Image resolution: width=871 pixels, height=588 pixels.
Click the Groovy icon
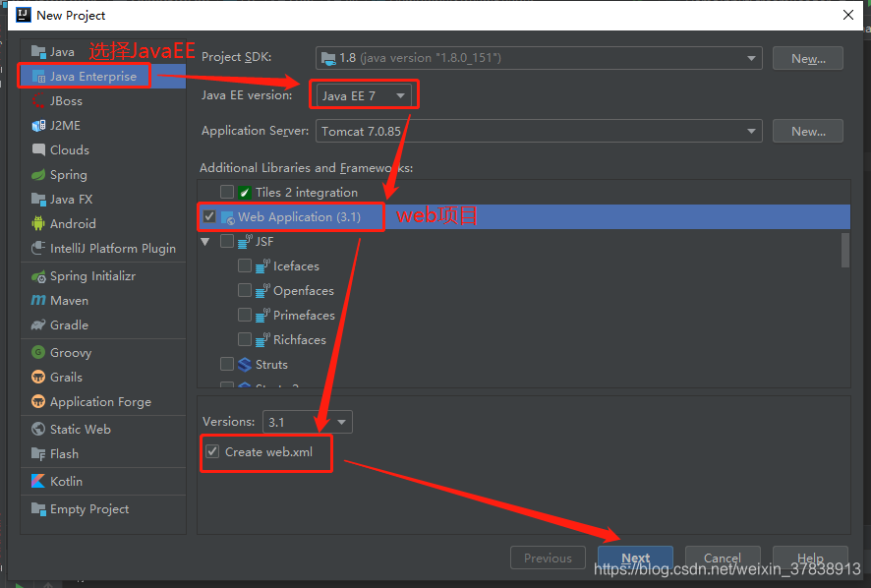click(38, 352)
